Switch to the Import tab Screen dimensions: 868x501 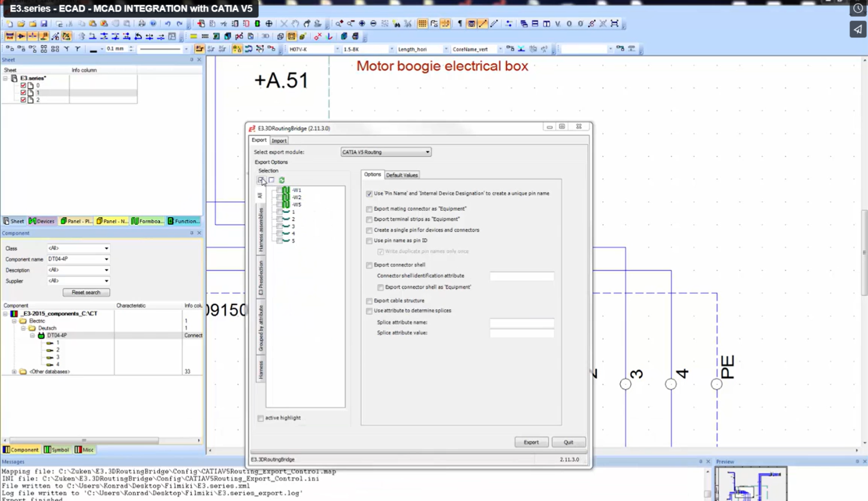tap(279, 140)
